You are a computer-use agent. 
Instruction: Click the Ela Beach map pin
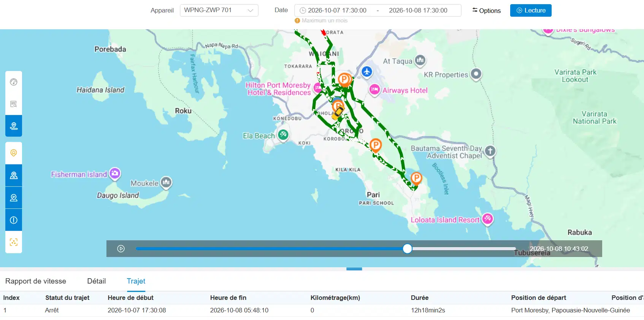283,135
